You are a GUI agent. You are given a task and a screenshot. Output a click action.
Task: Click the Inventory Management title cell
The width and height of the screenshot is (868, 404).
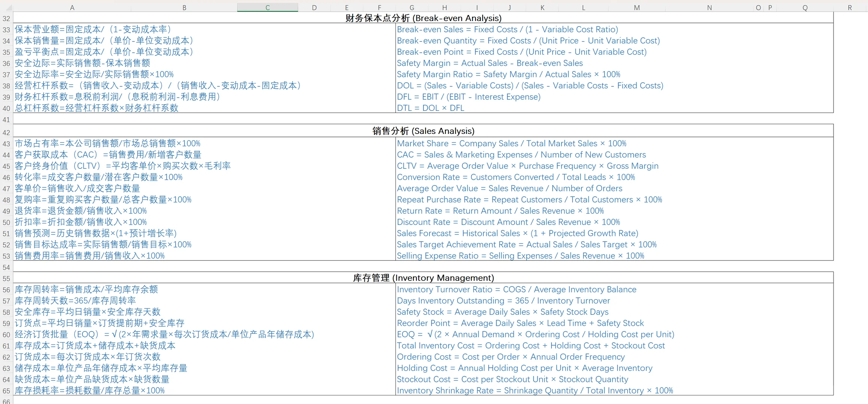[x=423, y=278]
